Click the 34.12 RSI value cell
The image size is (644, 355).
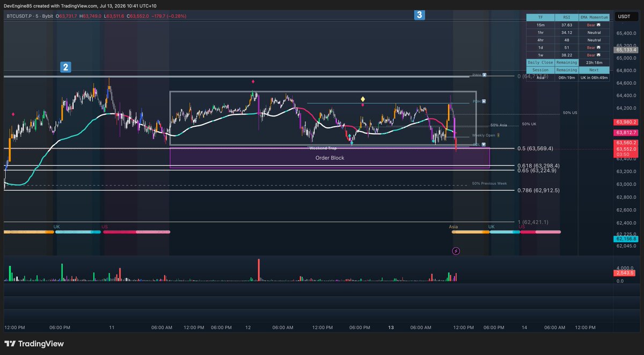pyautogui.click(x=567, y=32)
